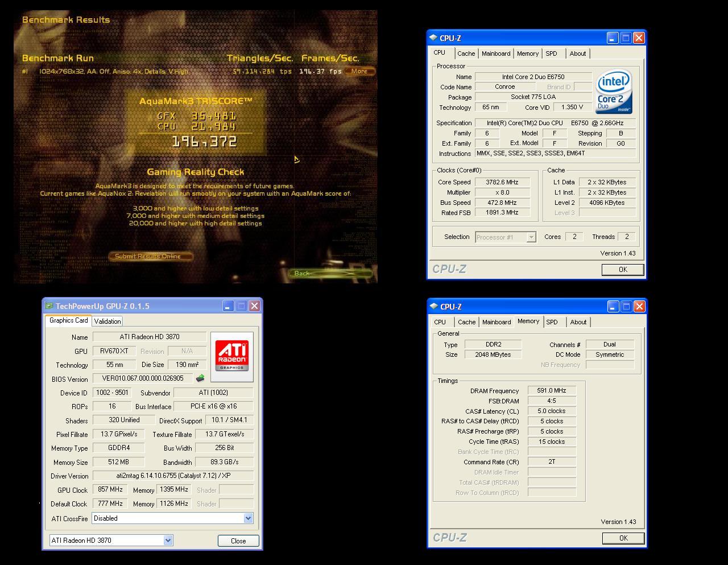The height and width of the screenshot is (565, 728).
Task: Minimize the upper CPU-Z window
Action: [x=613, y=38]
